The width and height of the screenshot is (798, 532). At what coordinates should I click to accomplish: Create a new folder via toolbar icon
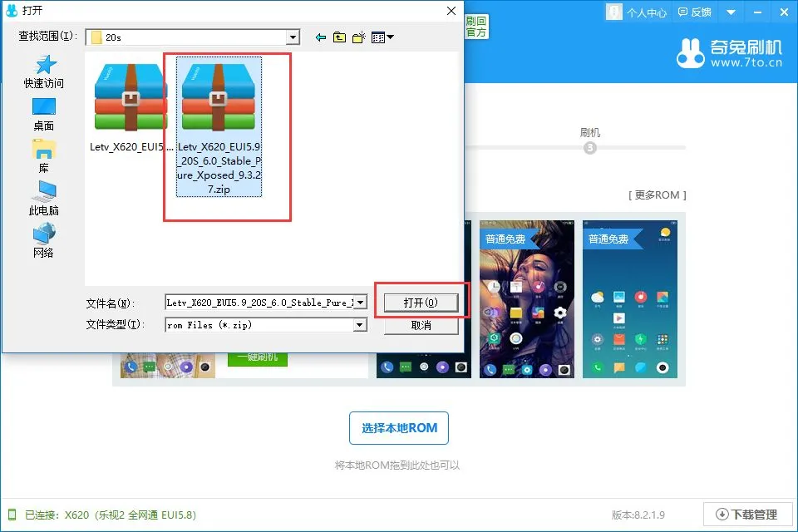coord(359,37)
